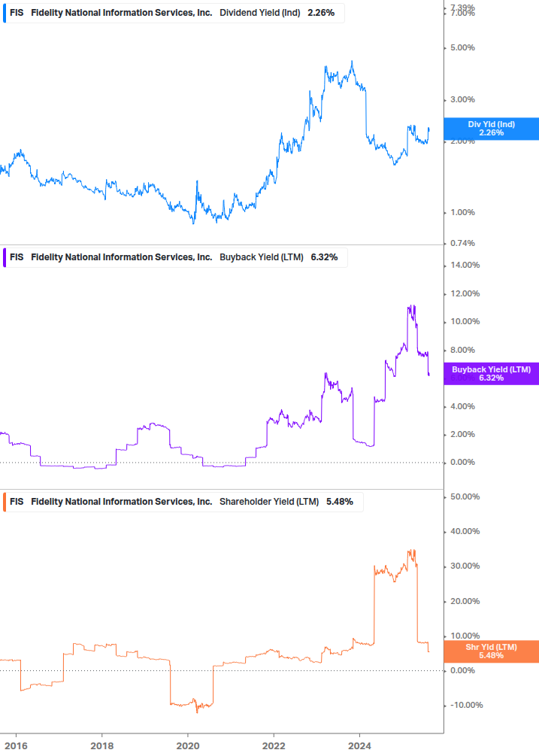Click the 2.00% tick on the buyback yield axis
The width and height of the screenshot is (539, 756).
point(462,434)
